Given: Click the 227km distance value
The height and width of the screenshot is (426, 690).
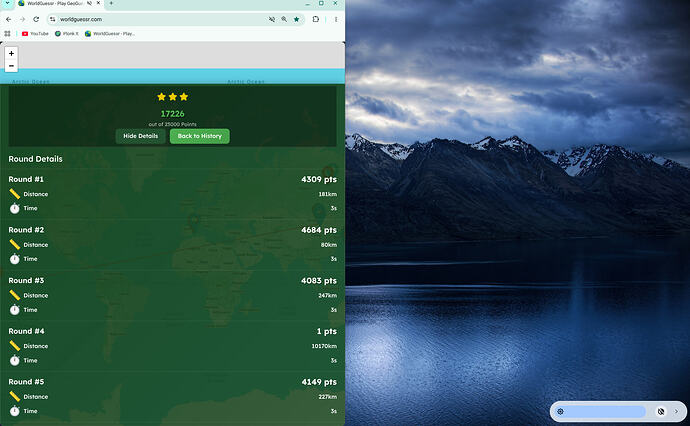Looking at the screenshot, I should [328, 397].
